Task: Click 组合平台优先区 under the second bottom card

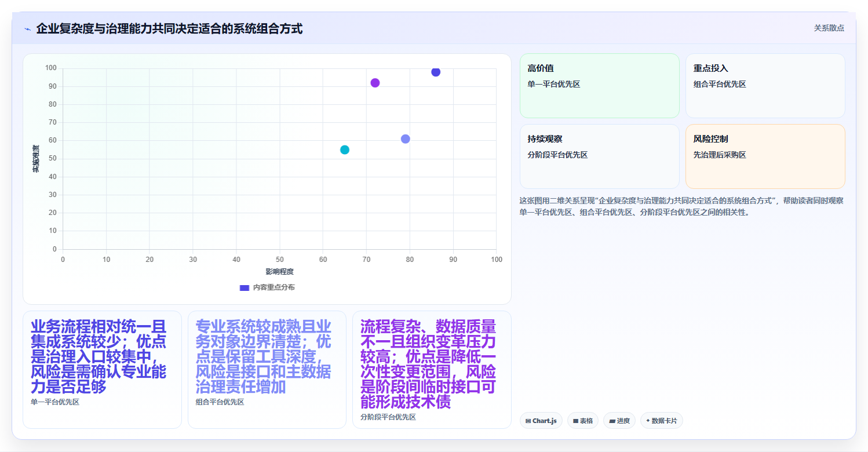Action: pos(220,402)
